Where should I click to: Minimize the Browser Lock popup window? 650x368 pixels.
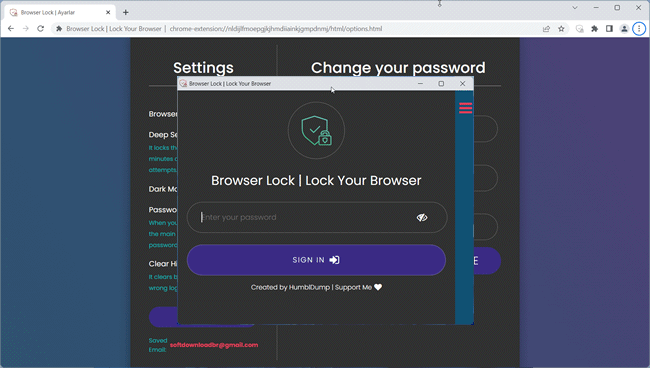pyautogui.click(x=420, y=83)
